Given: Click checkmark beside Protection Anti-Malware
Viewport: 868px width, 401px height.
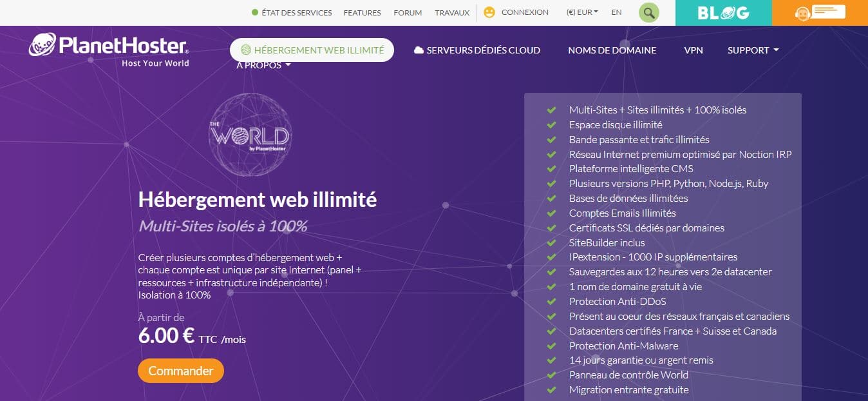Looking at the screenshot, I should tap(551, 346).
